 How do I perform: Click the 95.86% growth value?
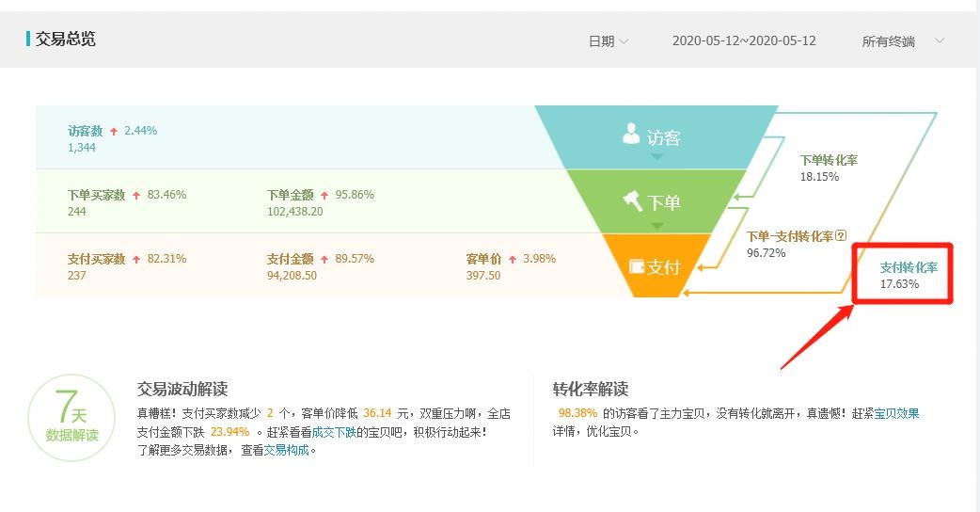(x=355, y=195)
